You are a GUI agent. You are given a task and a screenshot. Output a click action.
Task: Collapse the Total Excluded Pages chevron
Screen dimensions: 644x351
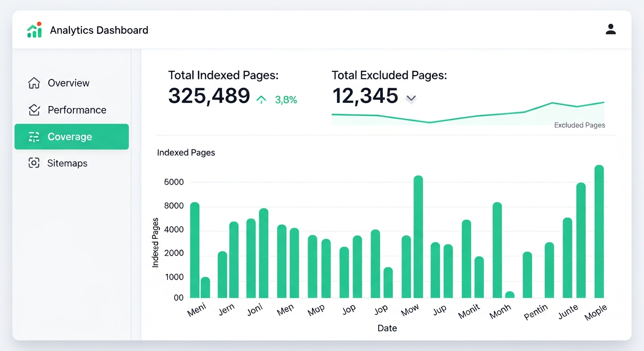pyautogui.click(x=411, y=98)
